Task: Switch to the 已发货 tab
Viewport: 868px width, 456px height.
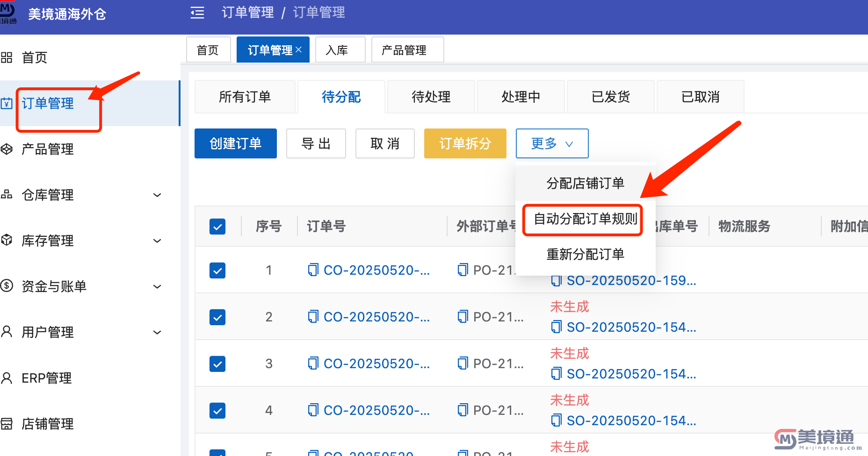Action: coord(611,97)
